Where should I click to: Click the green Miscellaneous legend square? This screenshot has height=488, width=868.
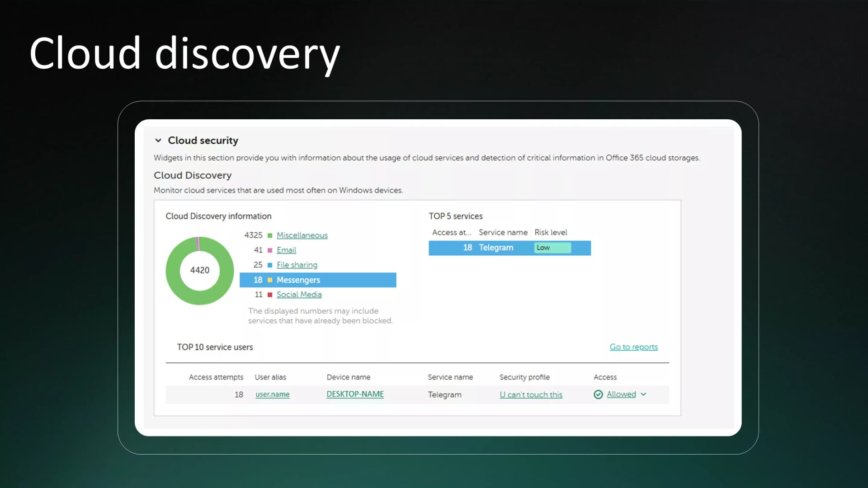pyautogui.click(x=270, y=235)
